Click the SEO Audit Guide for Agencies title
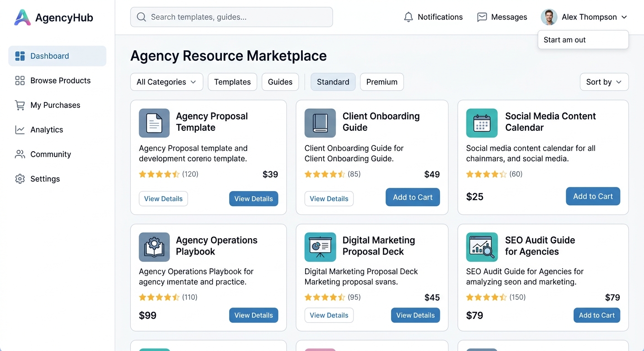 click(x=540, y=246)
